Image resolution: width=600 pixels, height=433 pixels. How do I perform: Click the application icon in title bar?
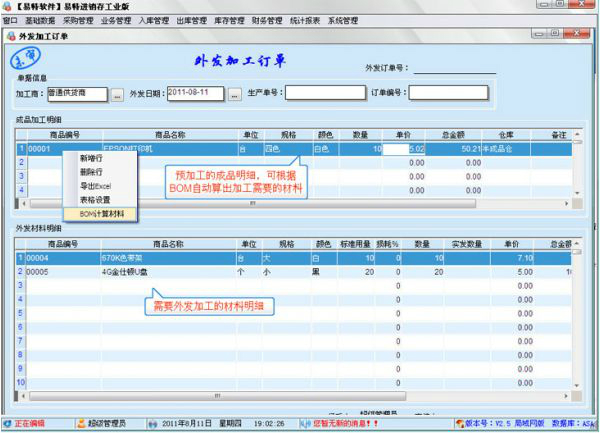(7, 6)
